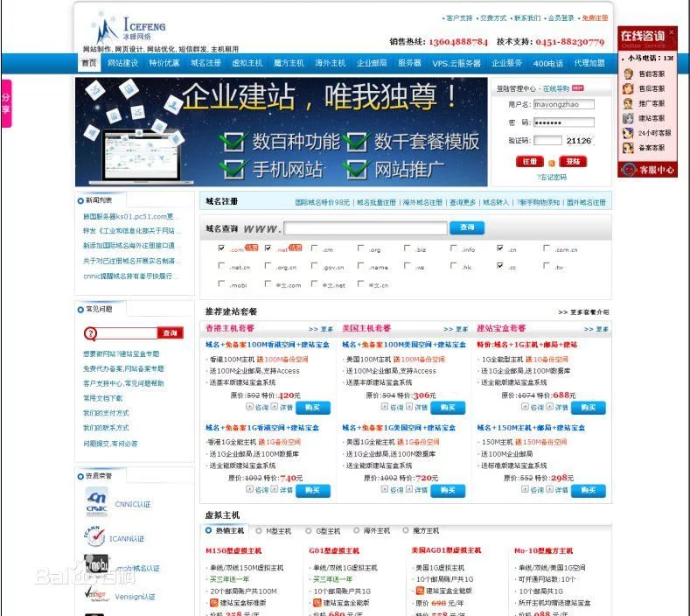690x616 pixels.
Task: Click the 用户名 username field
Action: coord(564,104)
